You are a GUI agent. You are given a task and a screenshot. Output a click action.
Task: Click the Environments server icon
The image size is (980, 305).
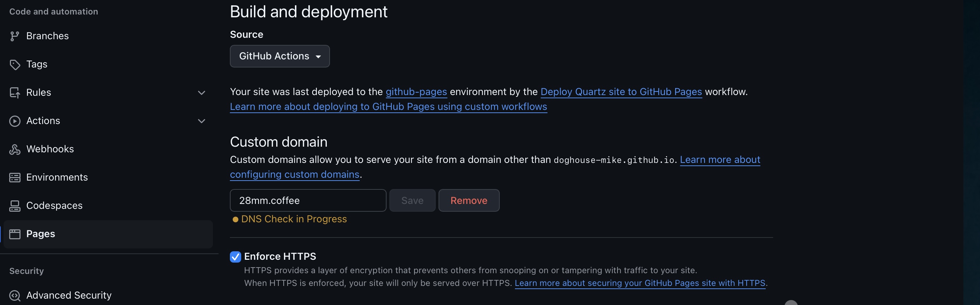tap(15, 178)
